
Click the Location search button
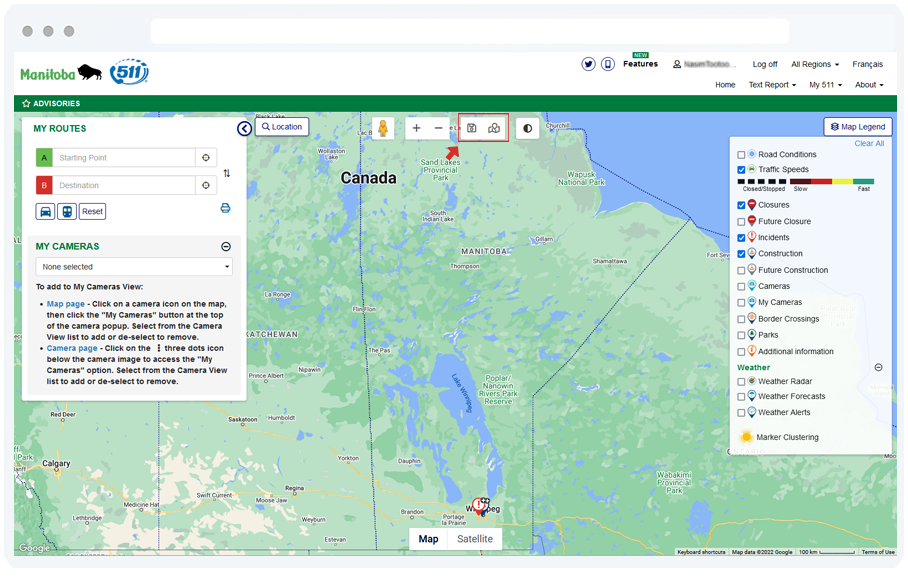click(282, 127)
